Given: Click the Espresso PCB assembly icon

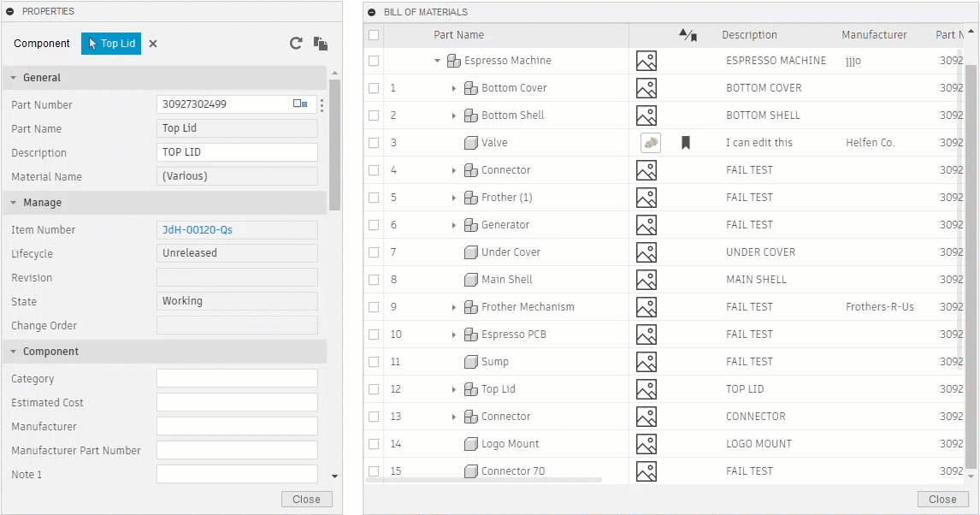Looking at the screenshot, I should [471, 334].
